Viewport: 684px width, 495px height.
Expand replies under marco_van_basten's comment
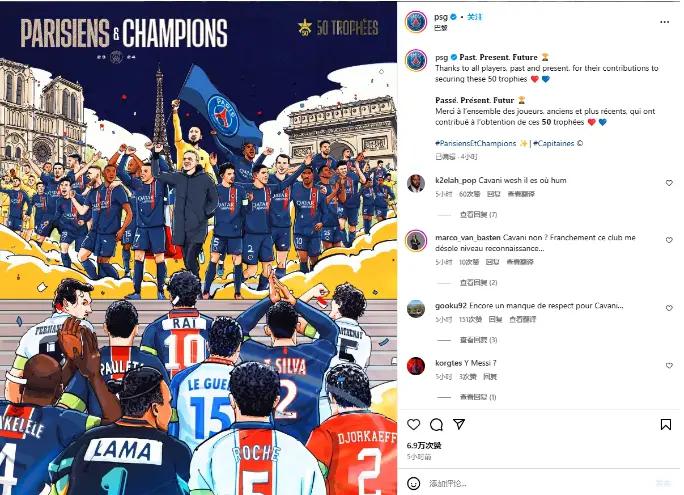478,283
